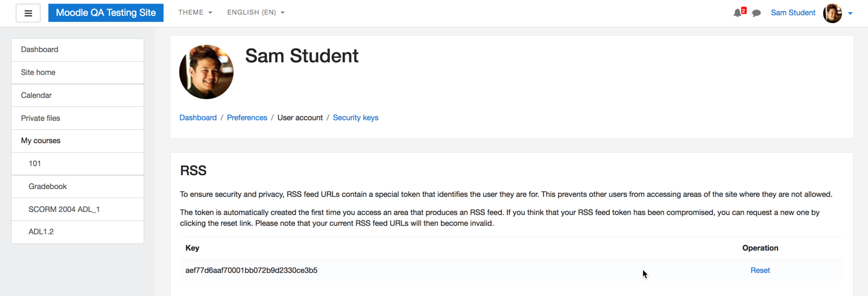Open Calendar from the sidebar
Viewport: 868px width, 296px height.
[78, 95]
